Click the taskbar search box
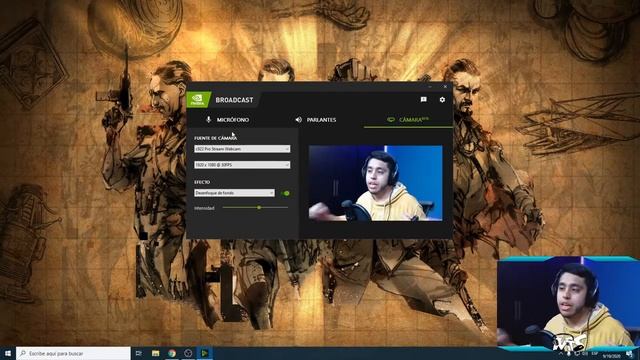Viewport: 640px width, 360px height. click(73, 353)
